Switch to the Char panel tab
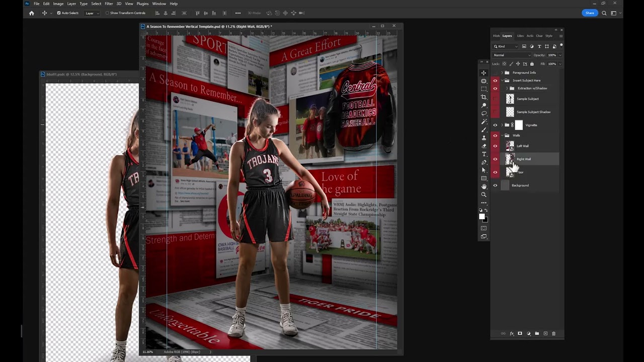 (539, 36)
